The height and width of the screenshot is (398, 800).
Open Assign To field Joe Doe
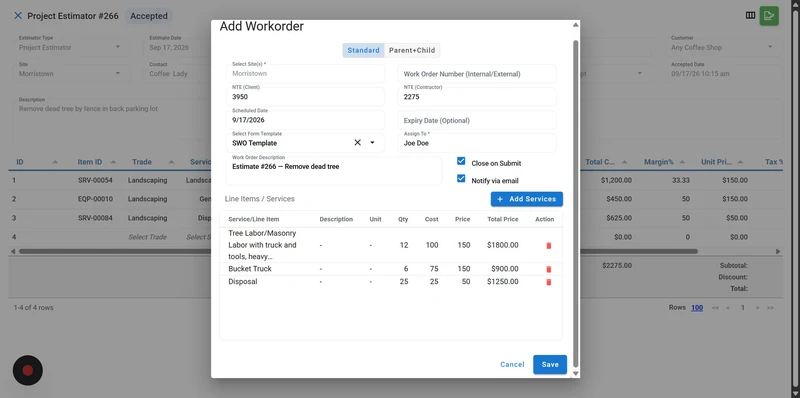[x=477, y=143]
